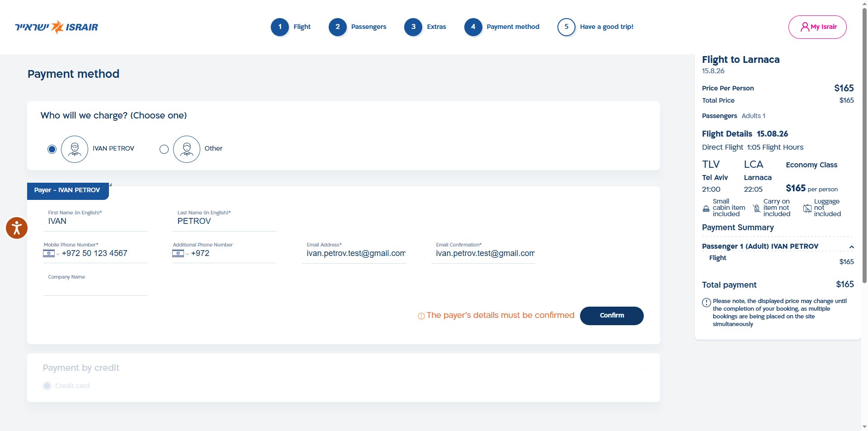Select IVAN PETROV as payer radio button
The height and width of the screenshot is (431, 868).
click(52, 149)
